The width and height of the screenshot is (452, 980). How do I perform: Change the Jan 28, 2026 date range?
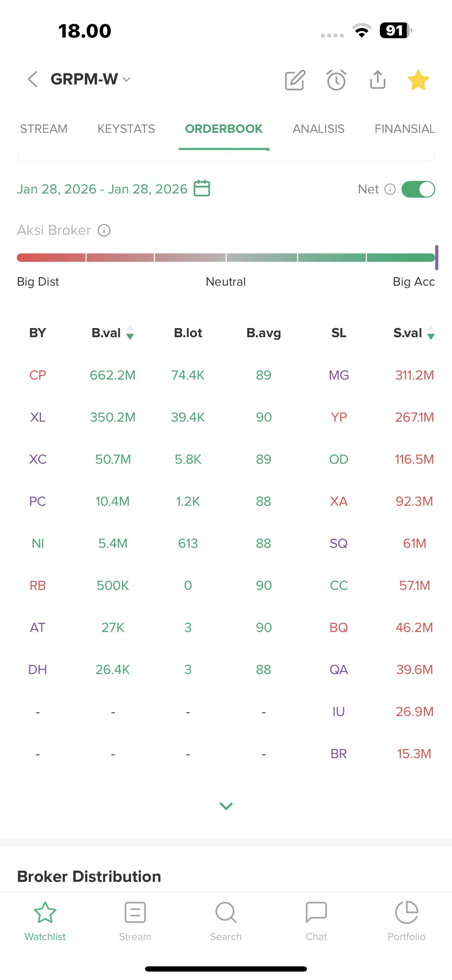(x=102, y=189)
